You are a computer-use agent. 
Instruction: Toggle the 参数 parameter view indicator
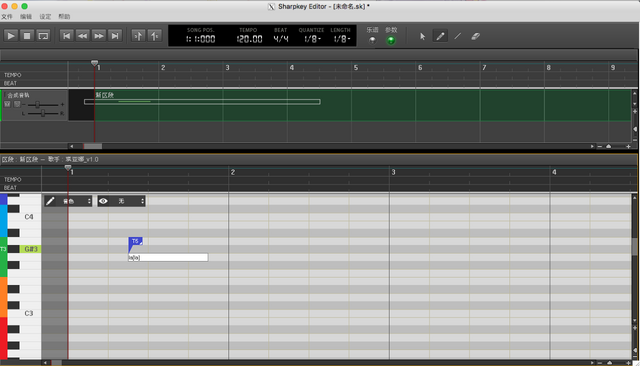391,40
